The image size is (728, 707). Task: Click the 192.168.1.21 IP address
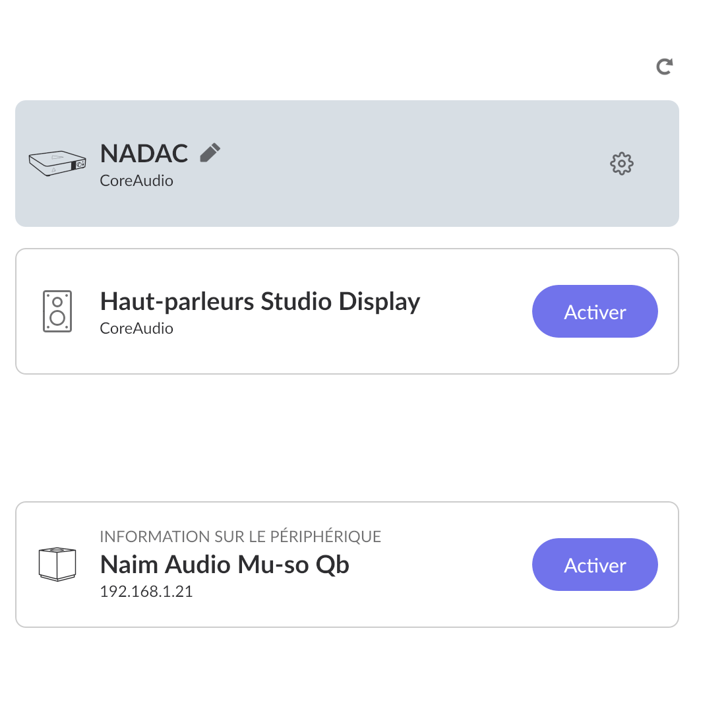click(146, 591)
